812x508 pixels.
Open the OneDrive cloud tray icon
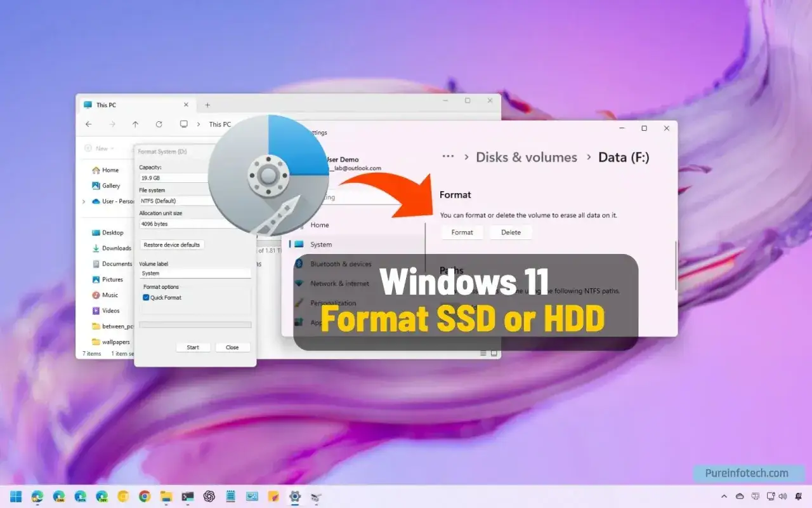740,497
